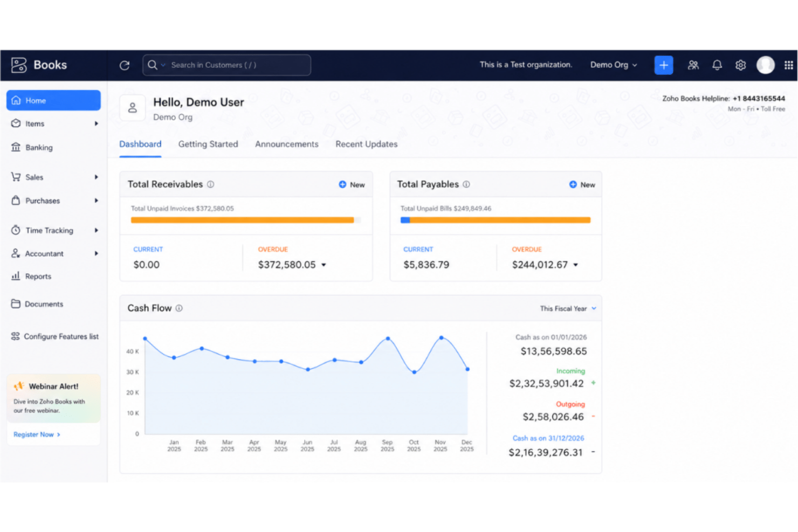Viewport: 798px width, 532px height.
Task: Click Total Payables info icon
Action: 466,184
